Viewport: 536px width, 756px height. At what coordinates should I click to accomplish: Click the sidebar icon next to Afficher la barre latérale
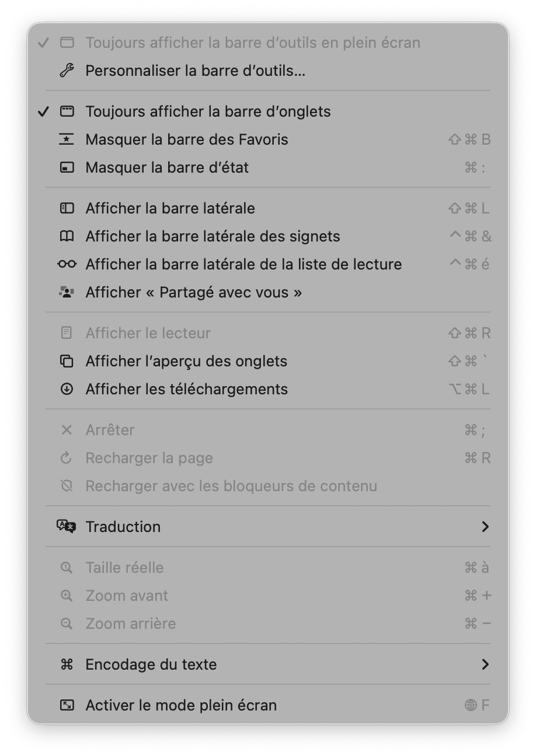click(67, 208)
